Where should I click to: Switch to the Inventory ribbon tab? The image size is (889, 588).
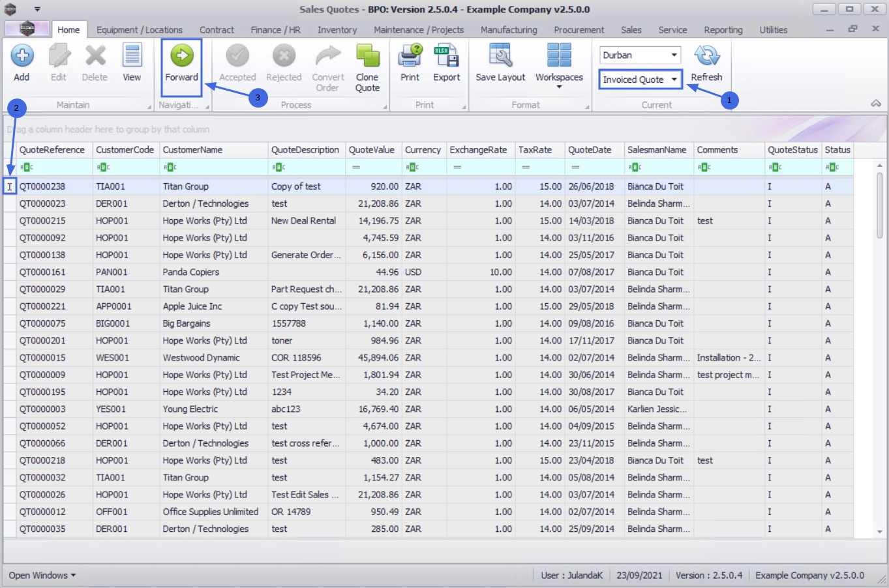[x=337, y=30]
